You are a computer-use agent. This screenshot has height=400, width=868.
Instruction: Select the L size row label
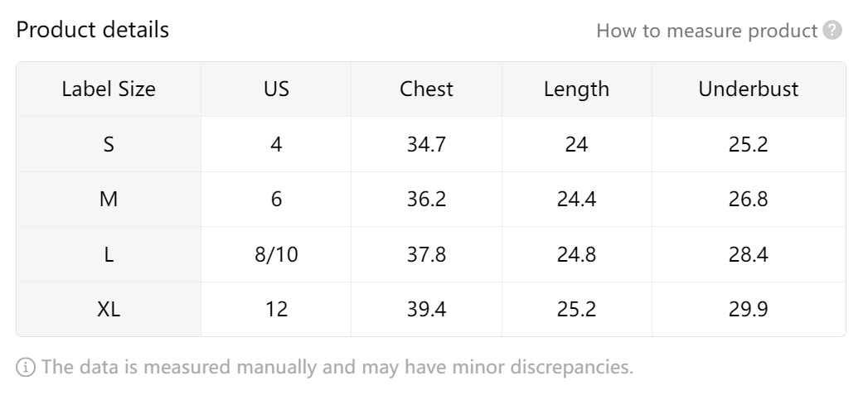[109, 255]
